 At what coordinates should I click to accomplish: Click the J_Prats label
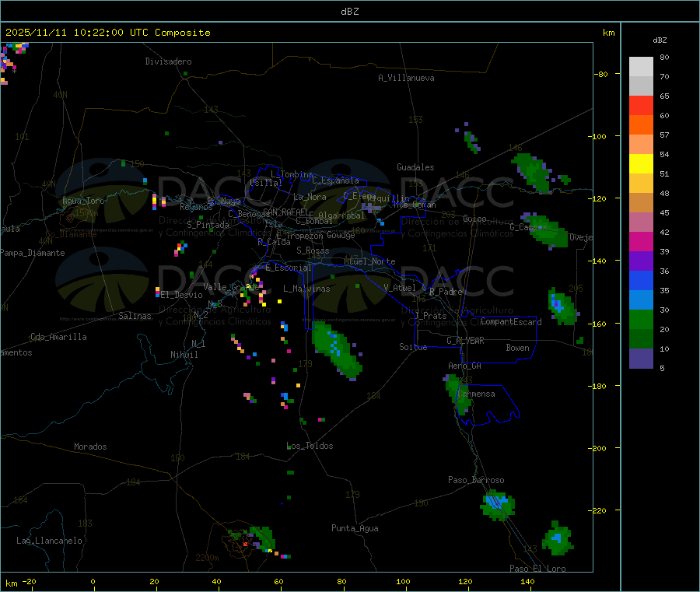click(430, 316)
